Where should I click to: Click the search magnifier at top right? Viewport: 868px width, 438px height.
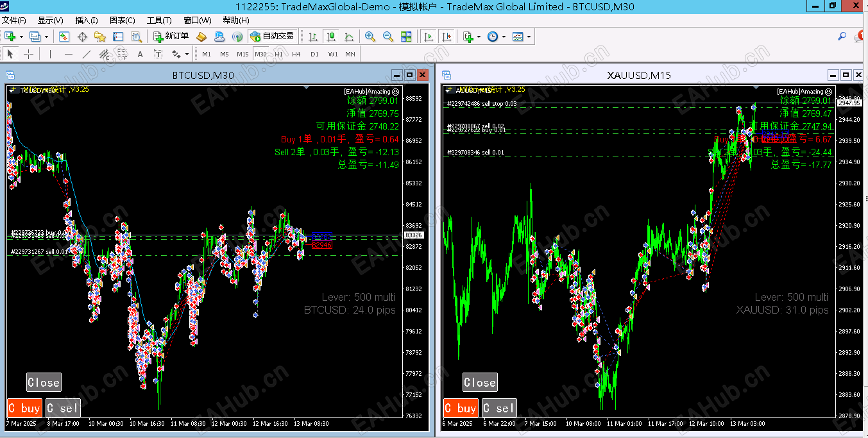pos(842,37)
